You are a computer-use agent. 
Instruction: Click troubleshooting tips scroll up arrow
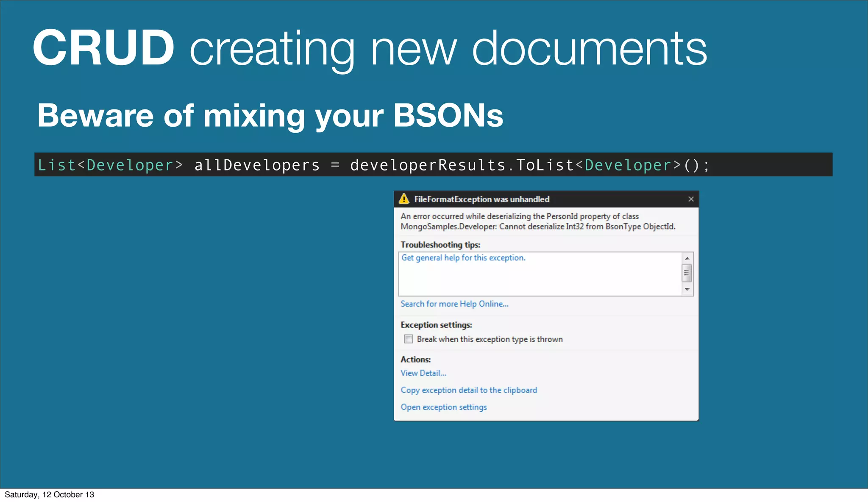pyautogui.click(x=687, y=258)
